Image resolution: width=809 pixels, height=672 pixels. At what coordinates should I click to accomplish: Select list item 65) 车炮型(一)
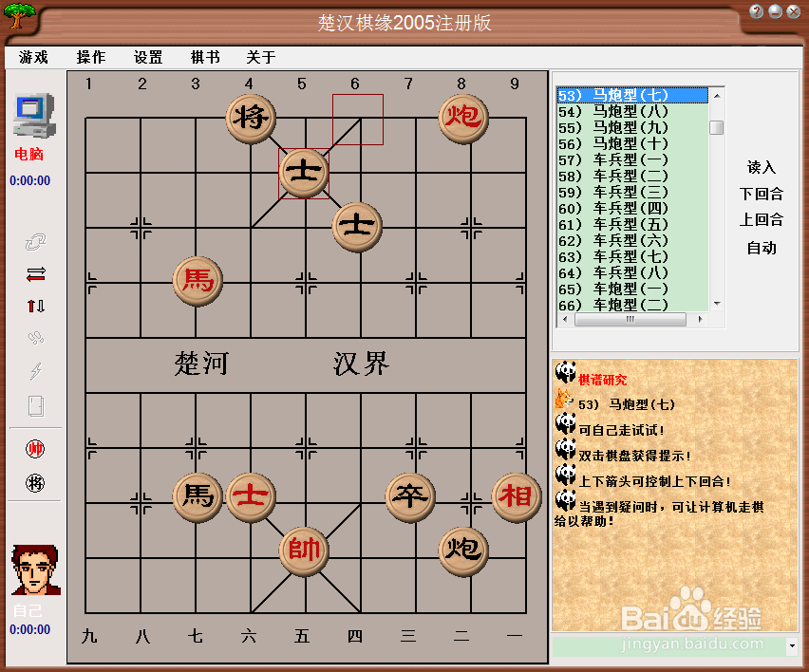(632, 289)
